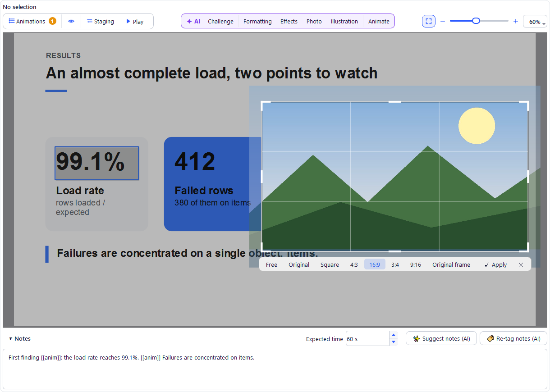
Task: Click the zoom slider handle
Action: pos(476,21)
